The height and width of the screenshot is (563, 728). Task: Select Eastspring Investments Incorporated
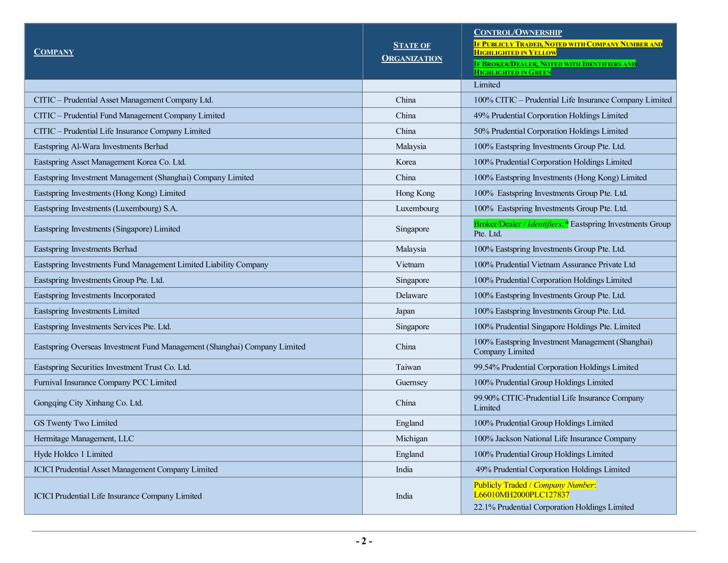click(94, 295)
